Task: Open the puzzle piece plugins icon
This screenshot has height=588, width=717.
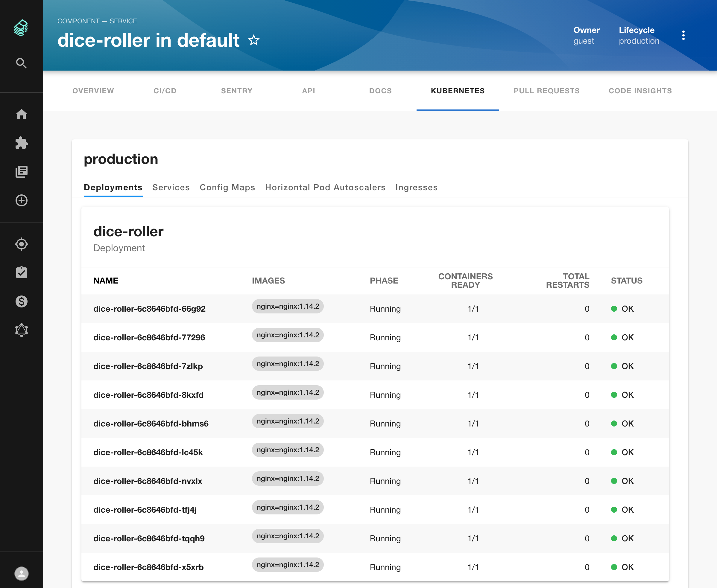Action: click(21, 143)
